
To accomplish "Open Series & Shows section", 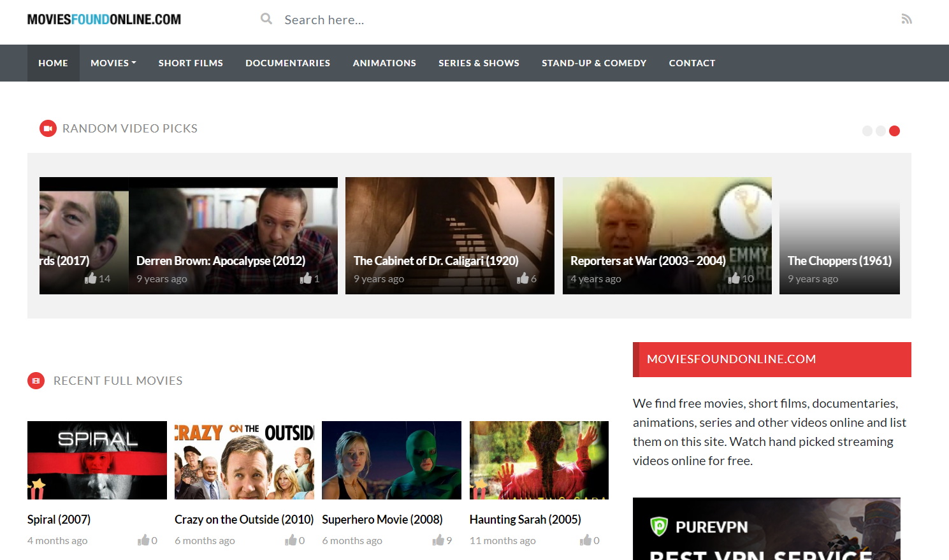I will (x=479, y=63).
